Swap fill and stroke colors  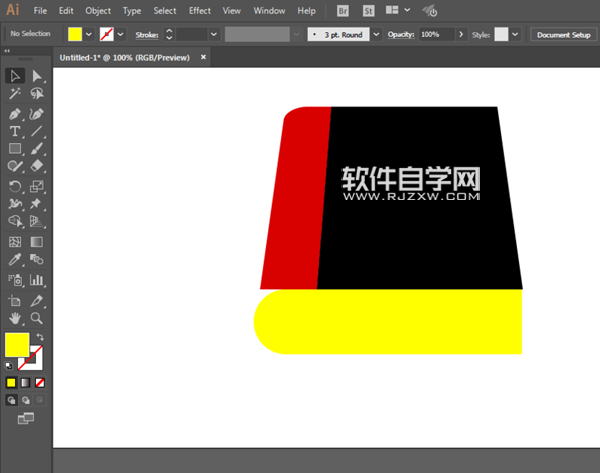click(x=40, y=337)
